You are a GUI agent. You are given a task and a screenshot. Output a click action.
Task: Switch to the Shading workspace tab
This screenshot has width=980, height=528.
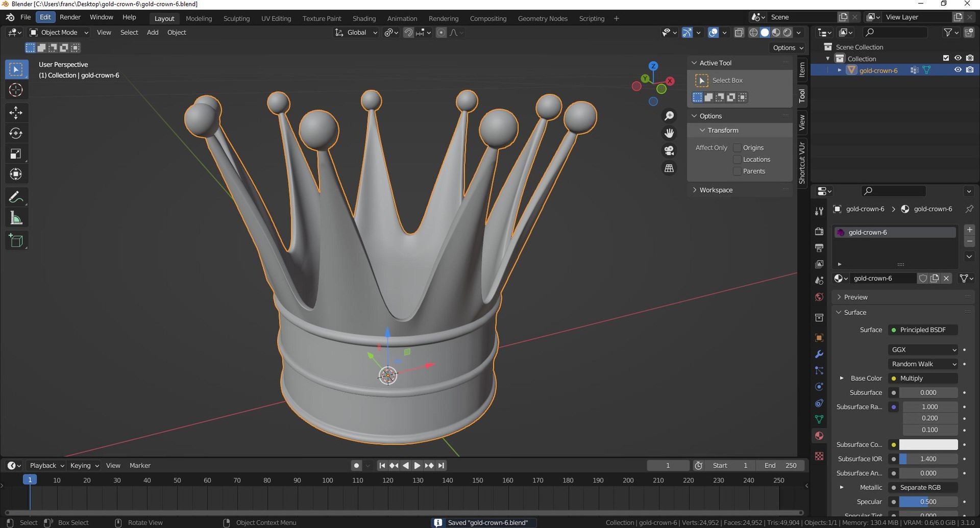click(364, 18)
